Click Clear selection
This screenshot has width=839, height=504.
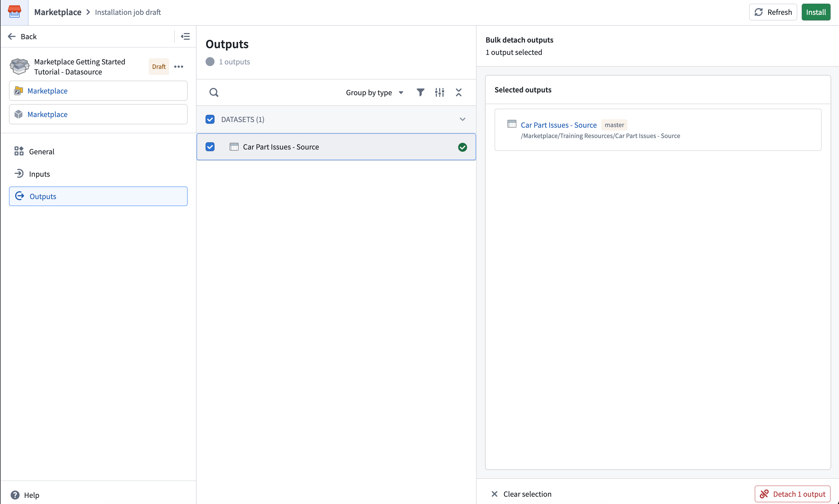coord(521,494)
